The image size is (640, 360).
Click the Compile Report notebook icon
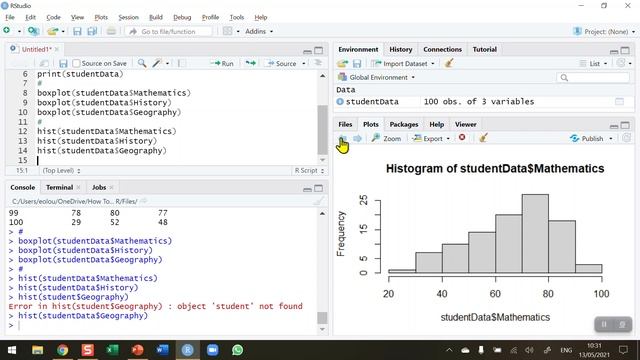pos(182,63)
